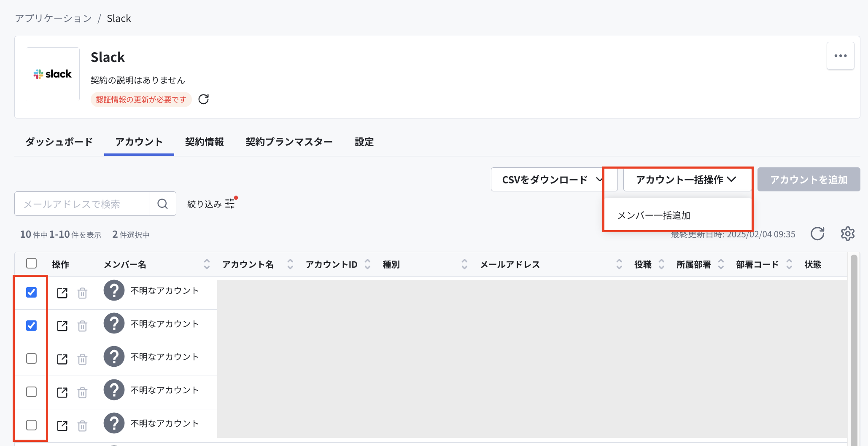Toggle the select-all checkbox in table header

point(31,263)
